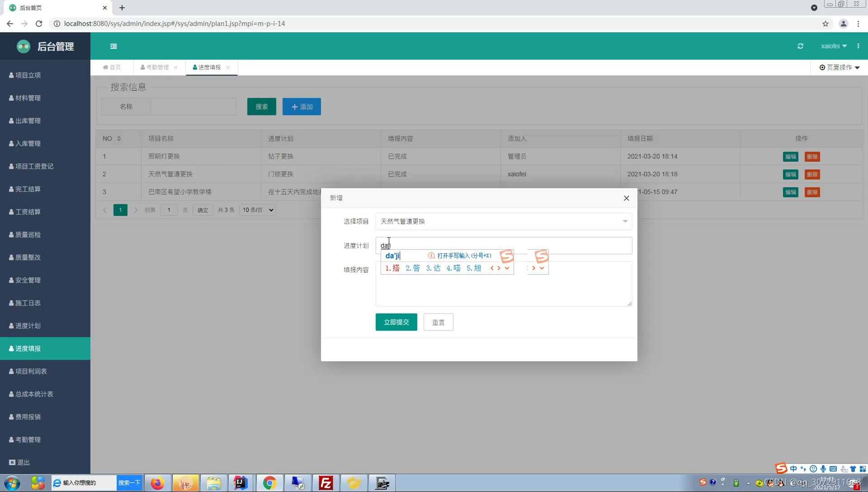Open Firefox from the taskbar
The image size is (868, 492).
[157, 483]
